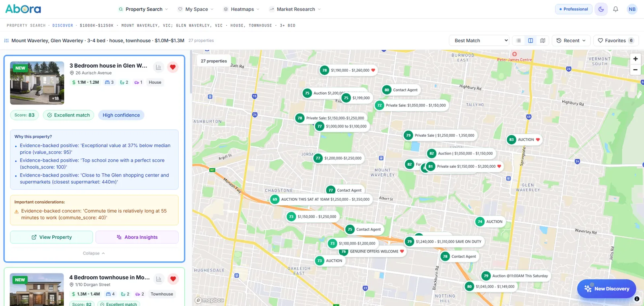Viewport: 644px width, 306px height.
Task: Open the Market Research menu
Action: [295, 9]
